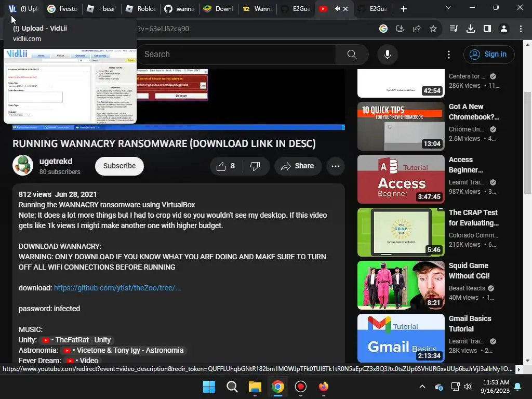532x399 pixels.
Task: Open 'Got A New Chromebook?' title
Action: (x=474, y=112)
